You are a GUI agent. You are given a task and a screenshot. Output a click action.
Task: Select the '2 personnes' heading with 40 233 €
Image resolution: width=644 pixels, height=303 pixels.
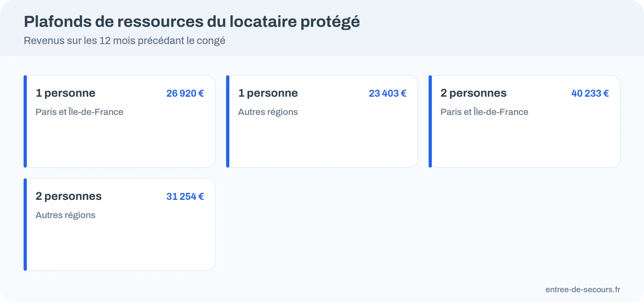pyautogui.click(x=474, y=93)
